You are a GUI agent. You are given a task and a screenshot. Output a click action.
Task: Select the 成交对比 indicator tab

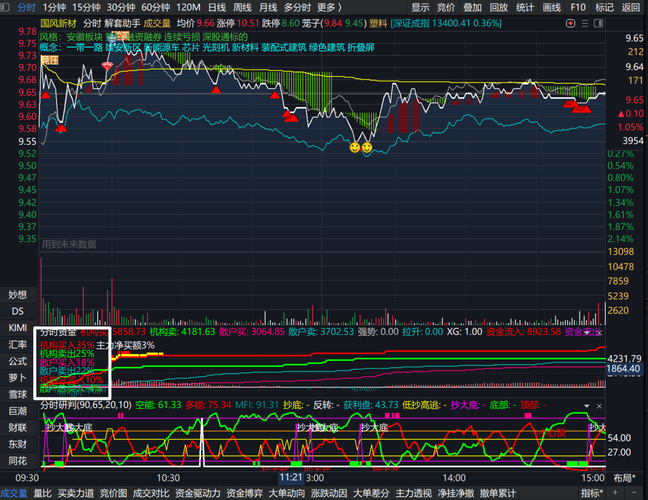(151, 493)
